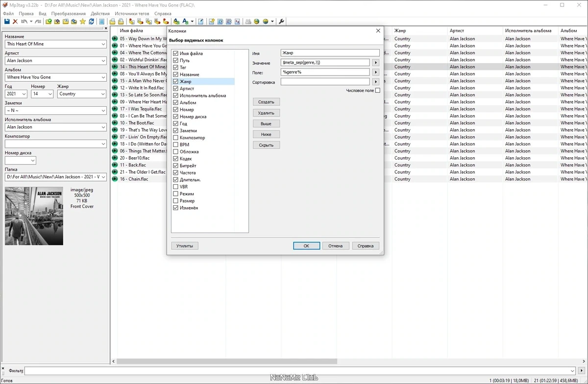Click the red X remove tag icon
This screenshot has width=588, height=384.
(x=15, y=22)
